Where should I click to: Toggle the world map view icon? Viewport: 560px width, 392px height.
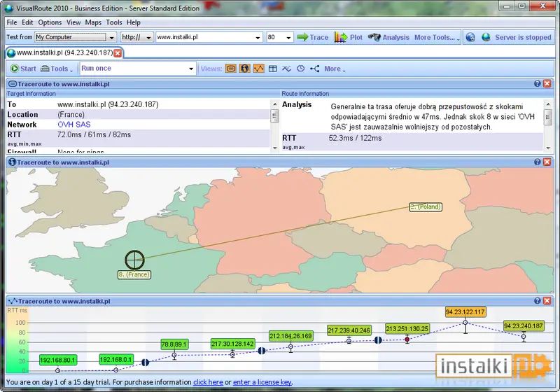(244, 69)
